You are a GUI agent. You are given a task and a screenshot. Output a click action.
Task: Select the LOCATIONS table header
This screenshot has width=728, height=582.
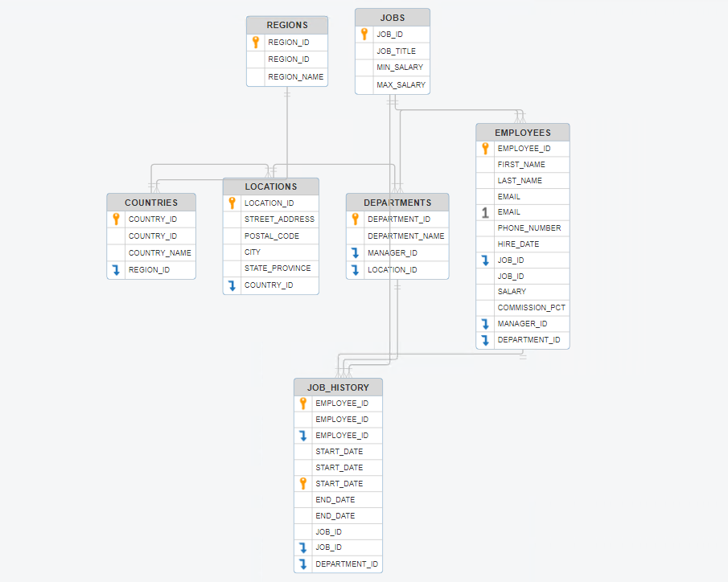(270, 186)
